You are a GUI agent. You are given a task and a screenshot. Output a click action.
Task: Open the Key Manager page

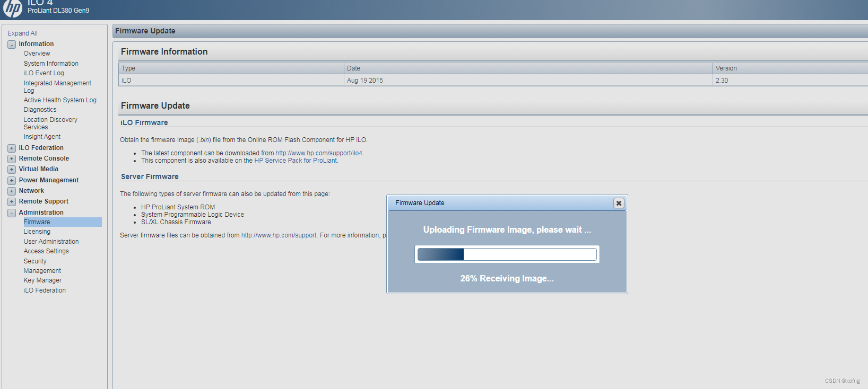[x=42, y=280]
